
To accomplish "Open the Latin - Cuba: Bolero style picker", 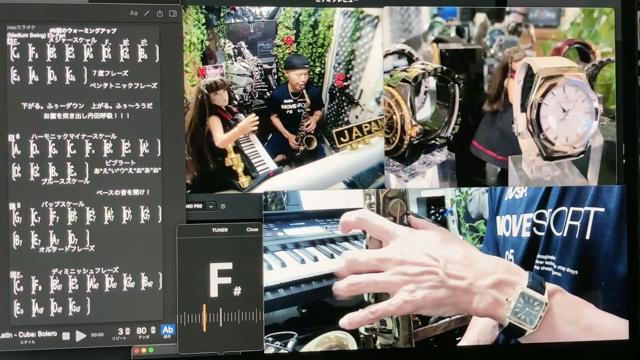I will pos(29,335).
